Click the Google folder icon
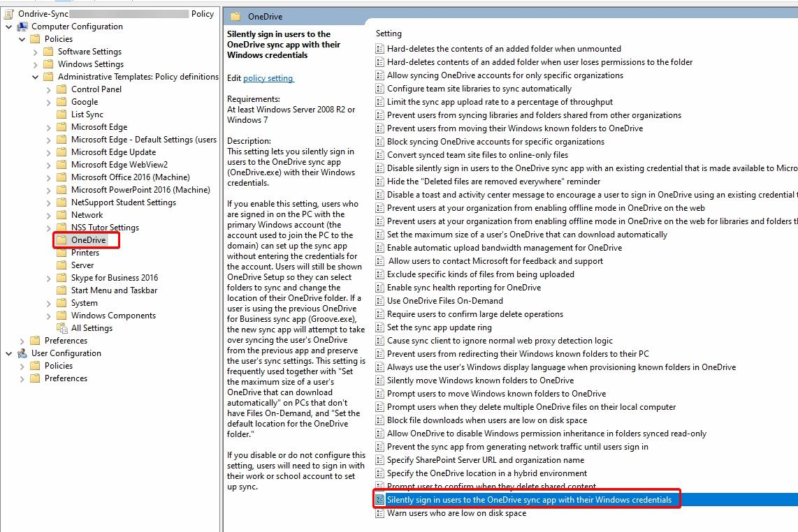 [61, 102]
